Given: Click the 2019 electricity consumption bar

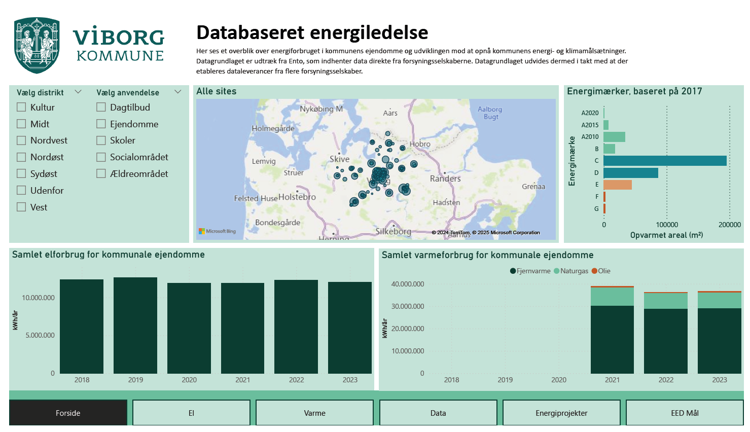Looking at the screenshot, I should [x=135, y=325].
